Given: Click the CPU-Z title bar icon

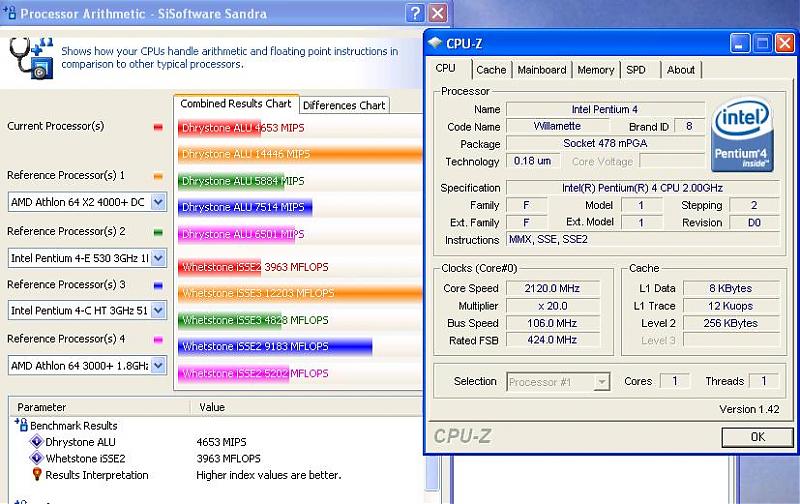Looking at the screenshot, I should tap(435, 43).
